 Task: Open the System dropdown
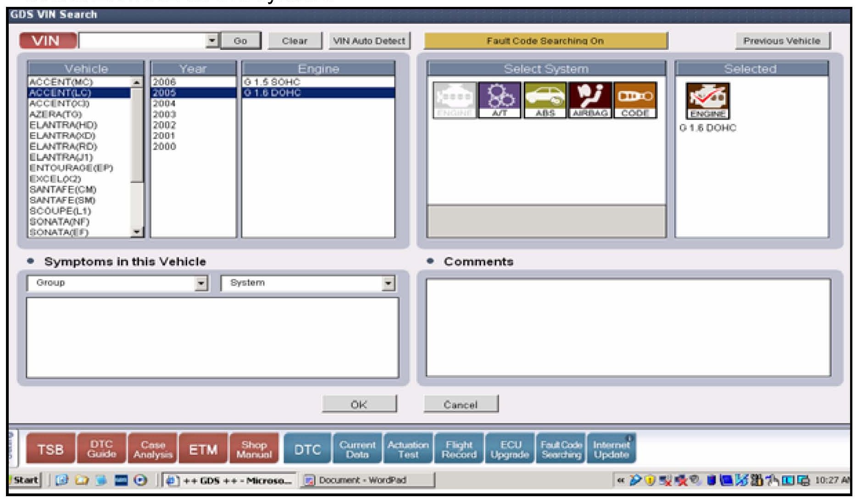pyautogui.click(x=388, y=283)
